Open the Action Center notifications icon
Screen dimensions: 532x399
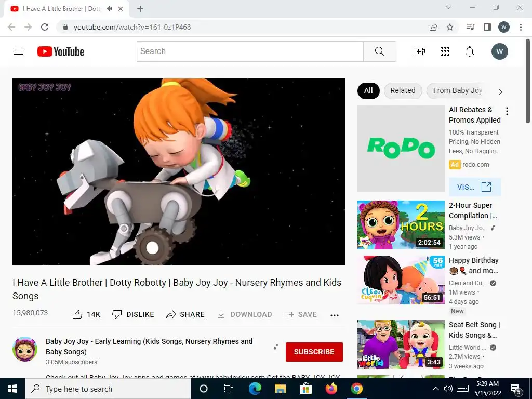click(x=516, y=389)
